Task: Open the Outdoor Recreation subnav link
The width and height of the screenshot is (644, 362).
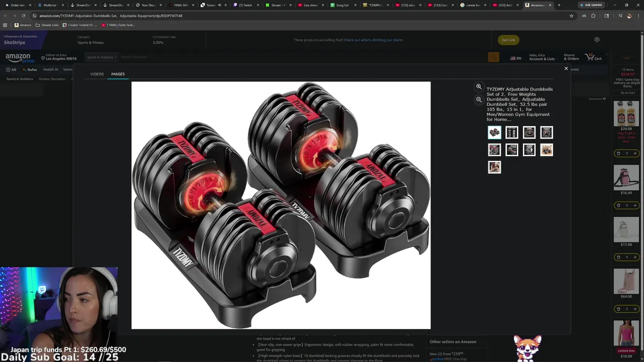Action: point(52,79)
